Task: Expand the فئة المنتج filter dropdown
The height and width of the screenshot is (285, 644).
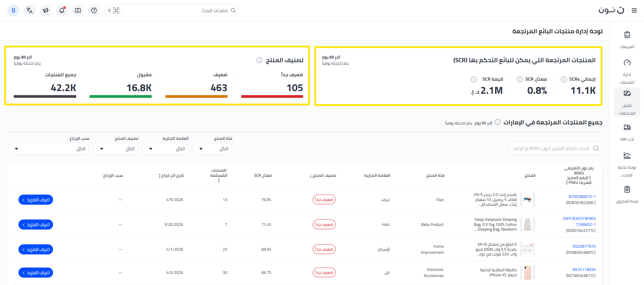Action: coord(212,149)
